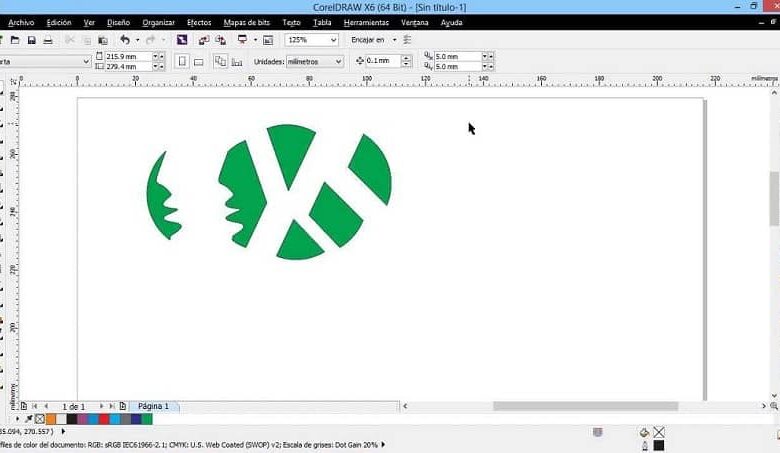This screenshot has width=780, height=453.
Task: Toggle Current page layout button
Action: click(x=237, y=62)
